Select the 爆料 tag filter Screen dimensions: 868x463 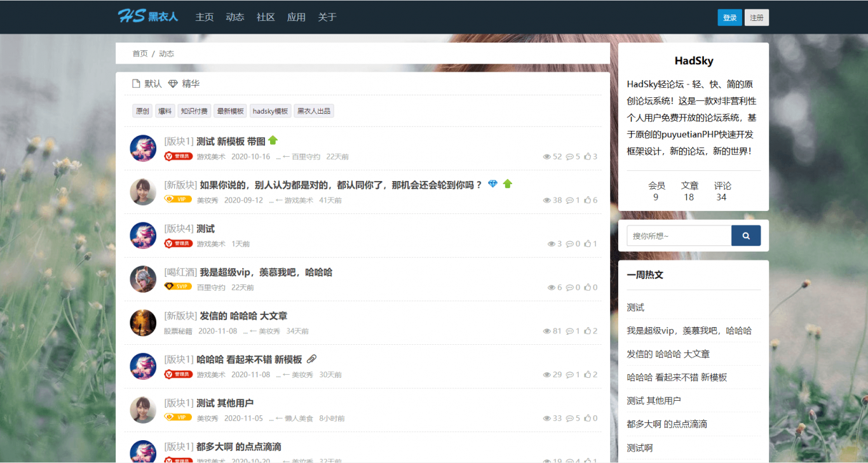pyautogui.click(x=165, y=111)
